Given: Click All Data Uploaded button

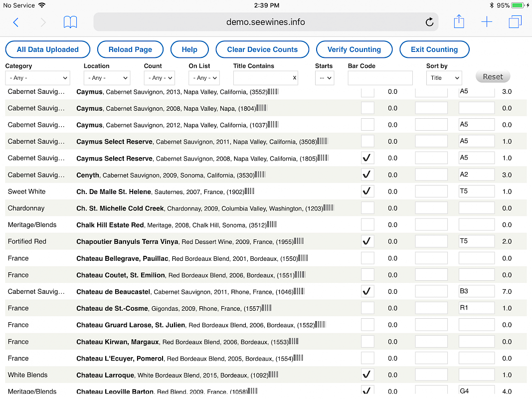Looking at the screenshot, I should (x=48, y=49).
